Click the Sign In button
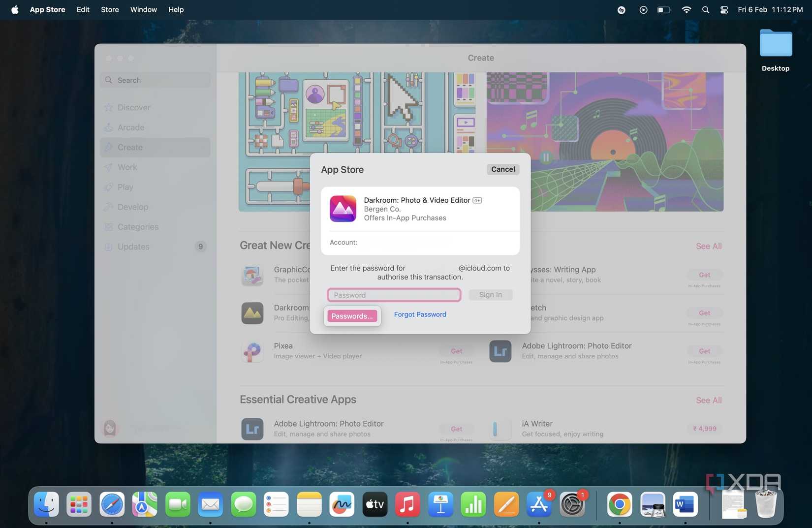 [491, 295]
